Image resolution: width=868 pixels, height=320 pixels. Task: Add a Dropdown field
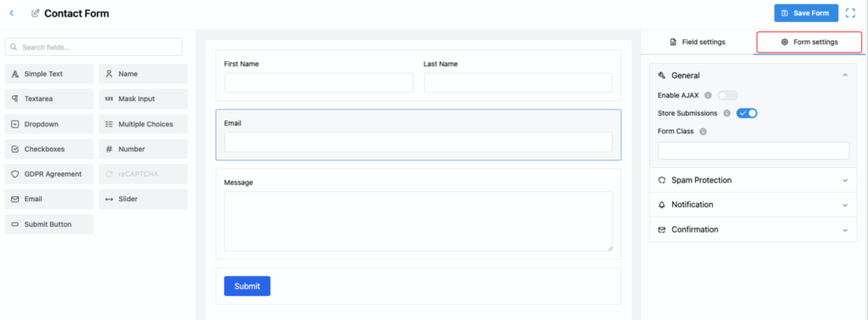[x=49, y=124]
